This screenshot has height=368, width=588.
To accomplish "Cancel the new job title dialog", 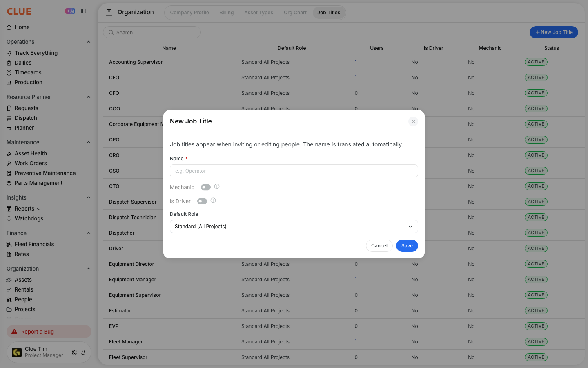I will pos(379,246).
